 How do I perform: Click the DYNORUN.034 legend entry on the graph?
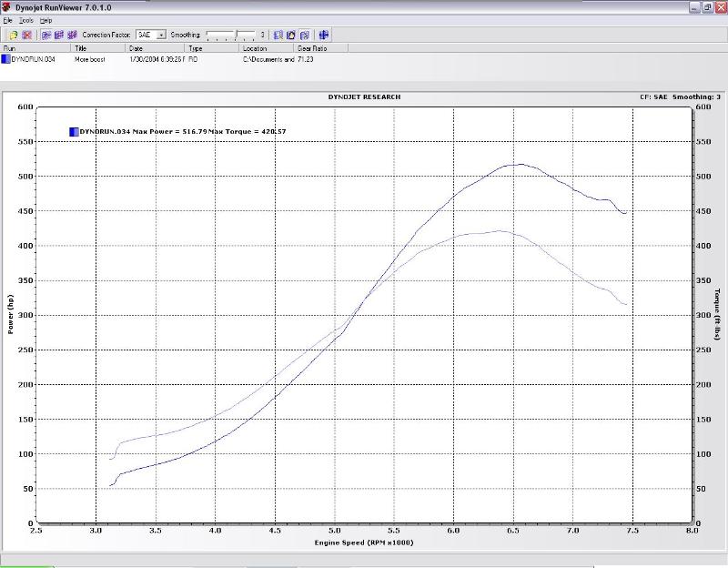pos(105,132)
